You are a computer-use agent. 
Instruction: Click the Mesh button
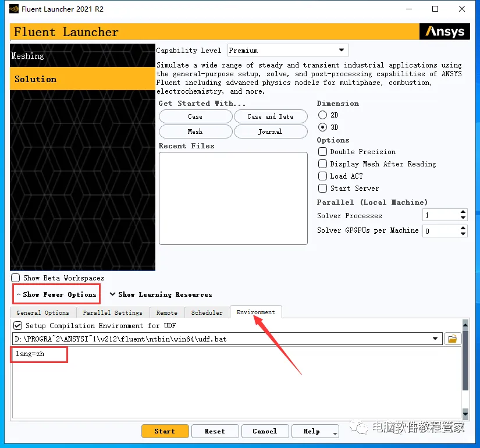pyautogui.click(x=195, y=131)
